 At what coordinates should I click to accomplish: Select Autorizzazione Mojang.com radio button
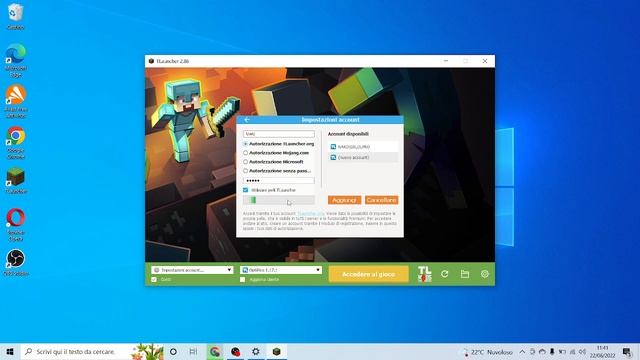point(245,153)
